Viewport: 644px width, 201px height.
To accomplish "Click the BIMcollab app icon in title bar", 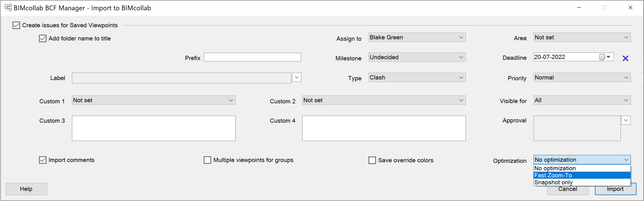I will [x=8, y=8].
